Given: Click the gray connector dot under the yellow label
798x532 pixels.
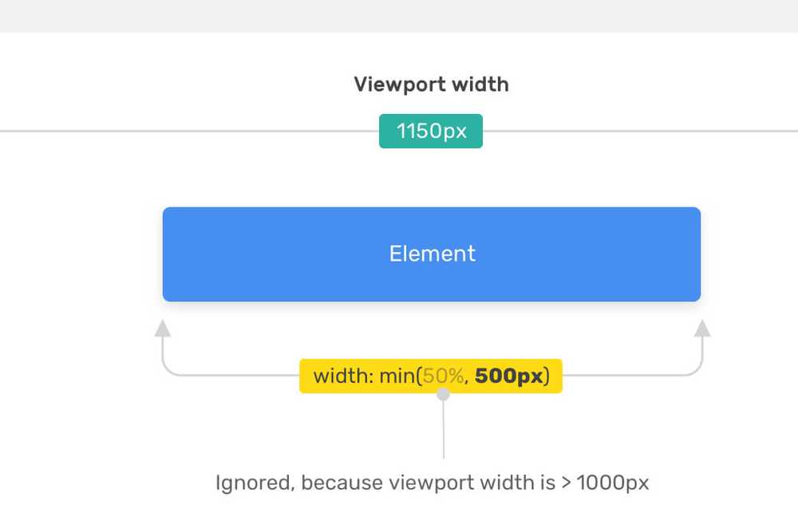Looking at the screenshot, I should coord(443,394).
